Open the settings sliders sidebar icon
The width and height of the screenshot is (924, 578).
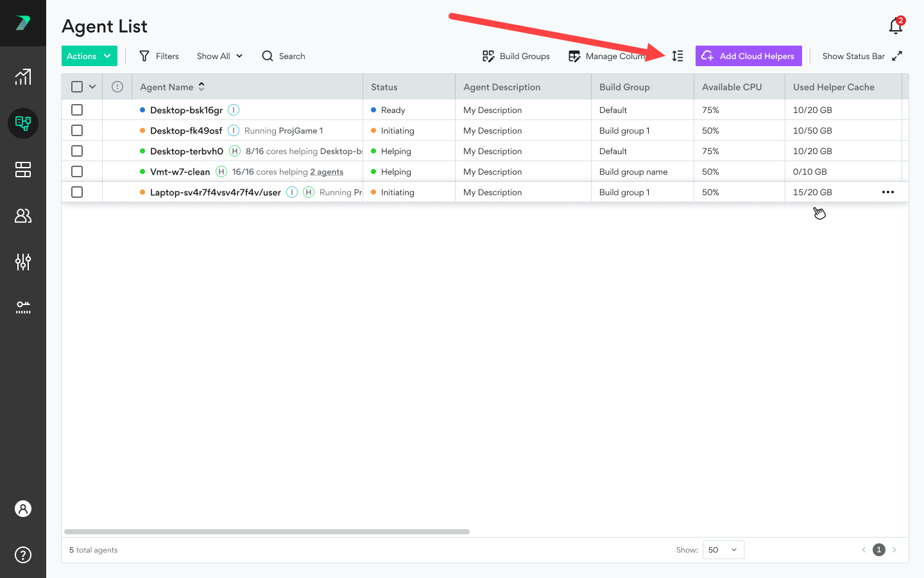23,261
